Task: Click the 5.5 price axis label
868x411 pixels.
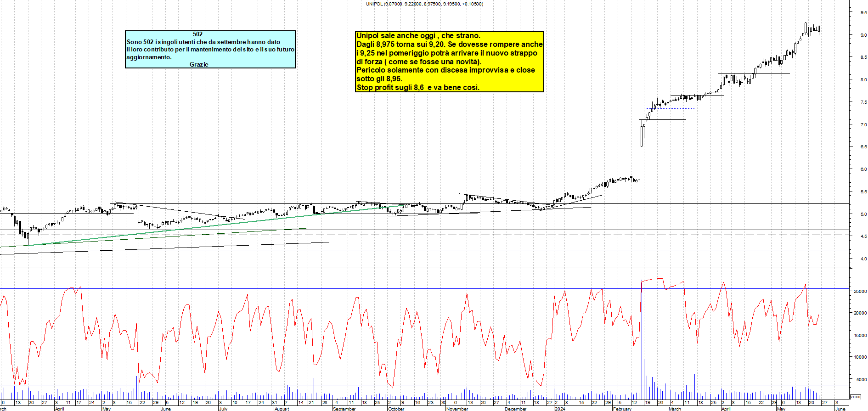Action: [863, 192]
